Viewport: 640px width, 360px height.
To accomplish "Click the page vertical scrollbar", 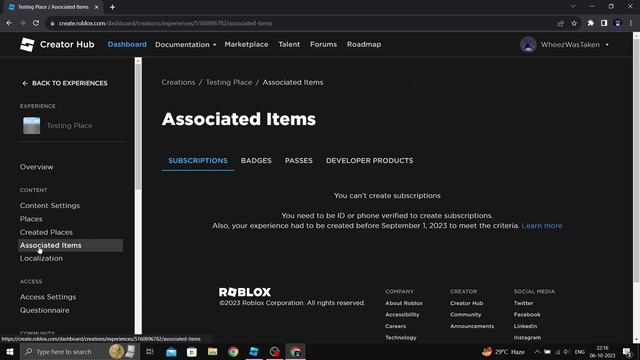I will coord(636,159).
